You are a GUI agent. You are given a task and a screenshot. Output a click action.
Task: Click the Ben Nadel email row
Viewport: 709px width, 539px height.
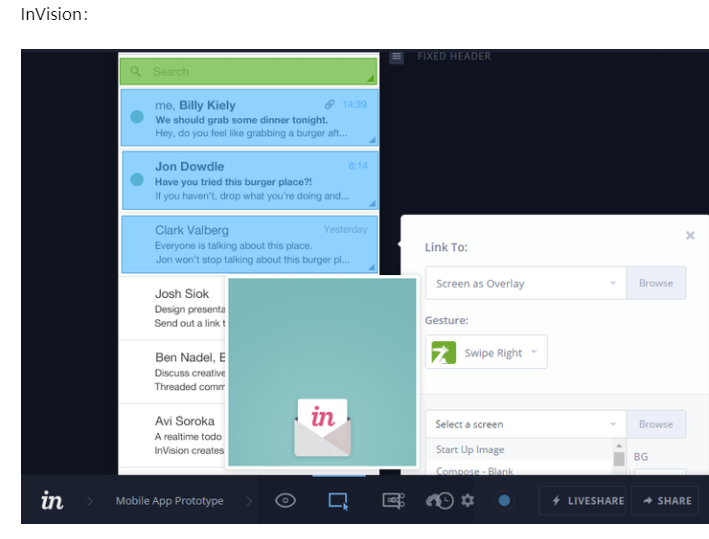coord(172,372)
